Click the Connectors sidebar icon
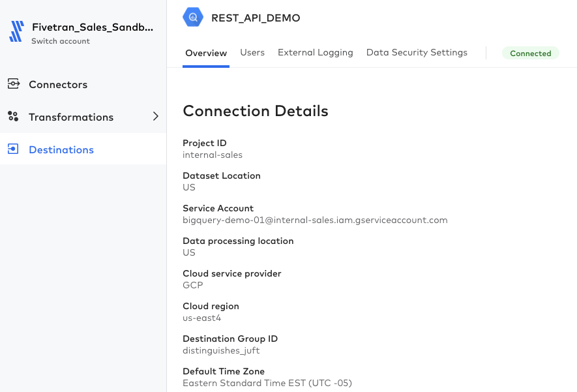The width and height of the screenshot is (577, 392). point(13,84)
